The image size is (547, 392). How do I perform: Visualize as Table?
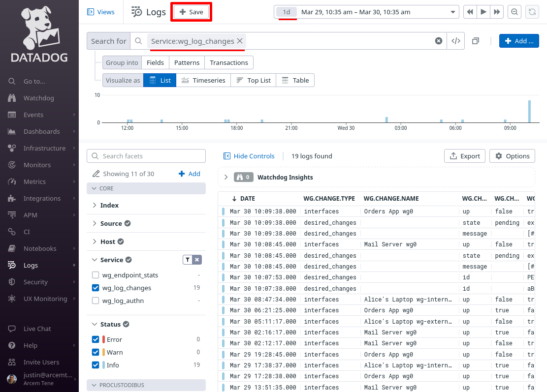(295, 80)
